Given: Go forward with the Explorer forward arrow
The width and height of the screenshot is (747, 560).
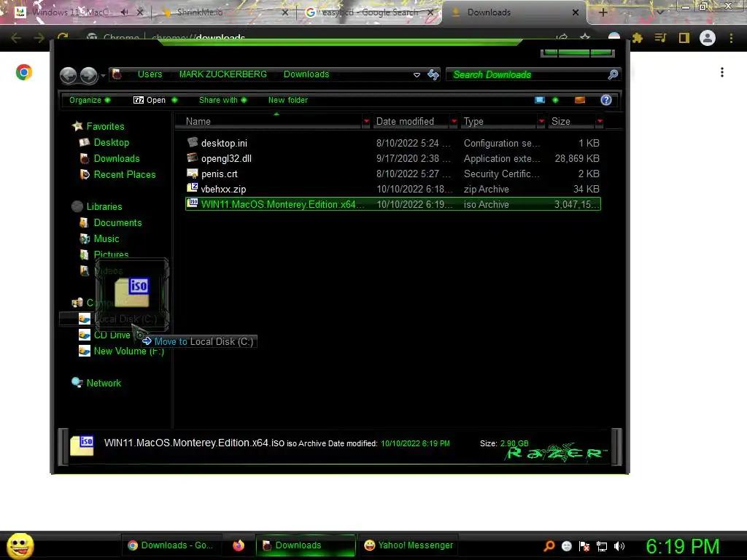Looking at the screenshot, I should (x=88, y=75).
